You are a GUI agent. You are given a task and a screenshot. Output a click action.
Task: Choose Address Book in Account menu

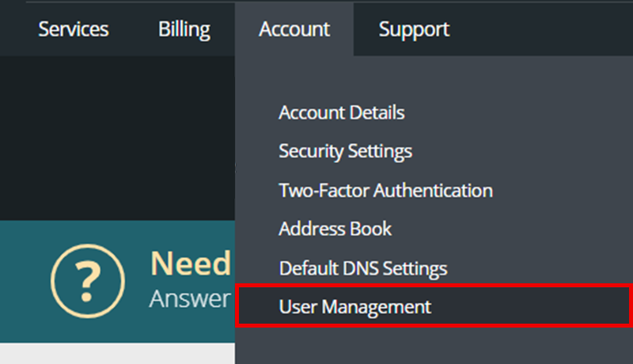pyautogui.click(x=335, y=229)
